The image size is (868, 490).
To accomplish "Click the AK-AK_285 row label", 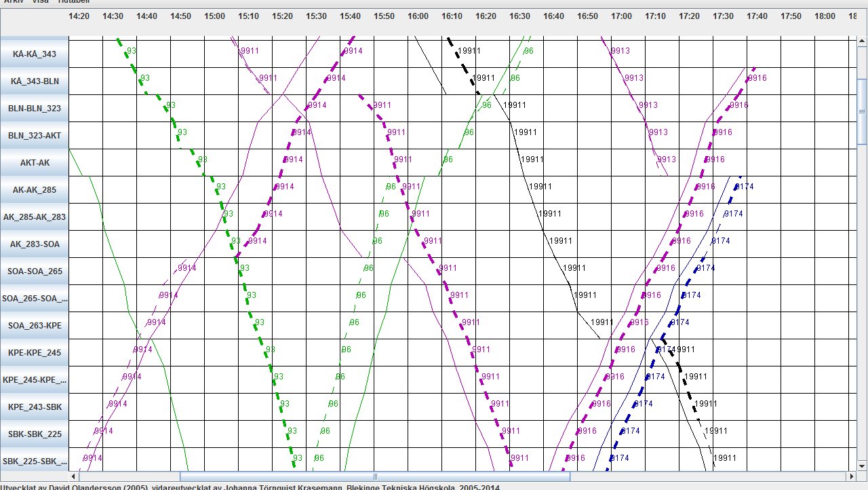I will tap(35, 189).
